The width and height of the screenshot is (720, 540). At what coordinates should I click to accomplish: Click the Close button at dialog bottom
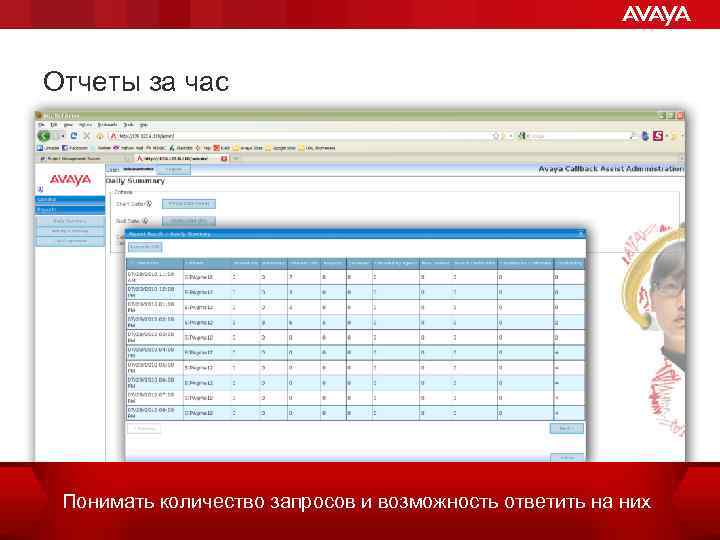567,457
